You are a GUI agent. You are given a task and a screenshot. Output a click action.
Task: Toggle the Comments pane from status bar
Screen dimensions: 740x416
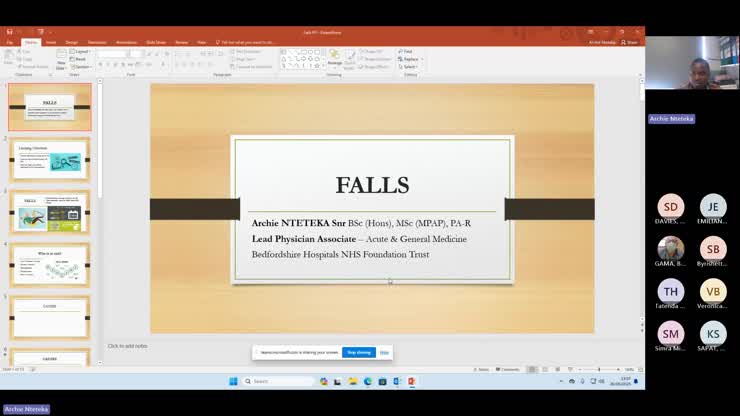508,369
